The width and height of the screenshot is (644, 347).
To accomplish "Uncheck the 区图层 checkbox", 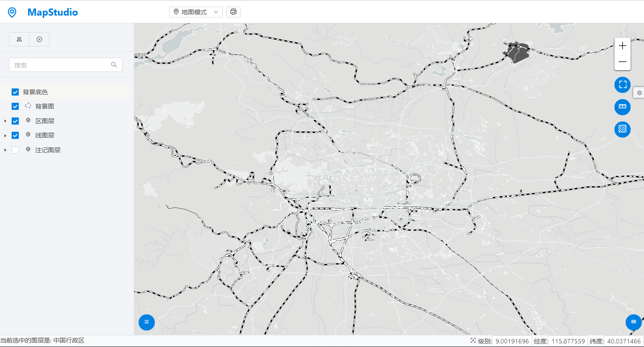I will click(15, 121).
